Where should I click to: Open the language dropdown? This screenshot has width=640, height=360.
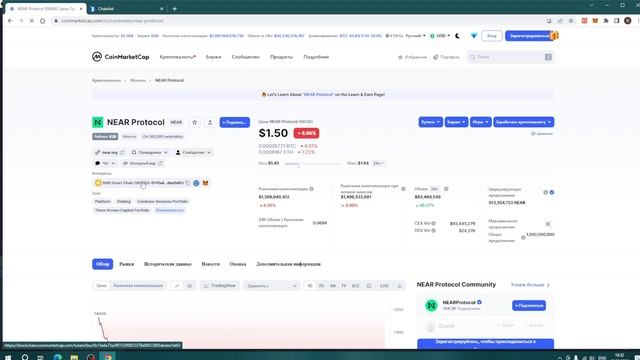coord(416,36)
